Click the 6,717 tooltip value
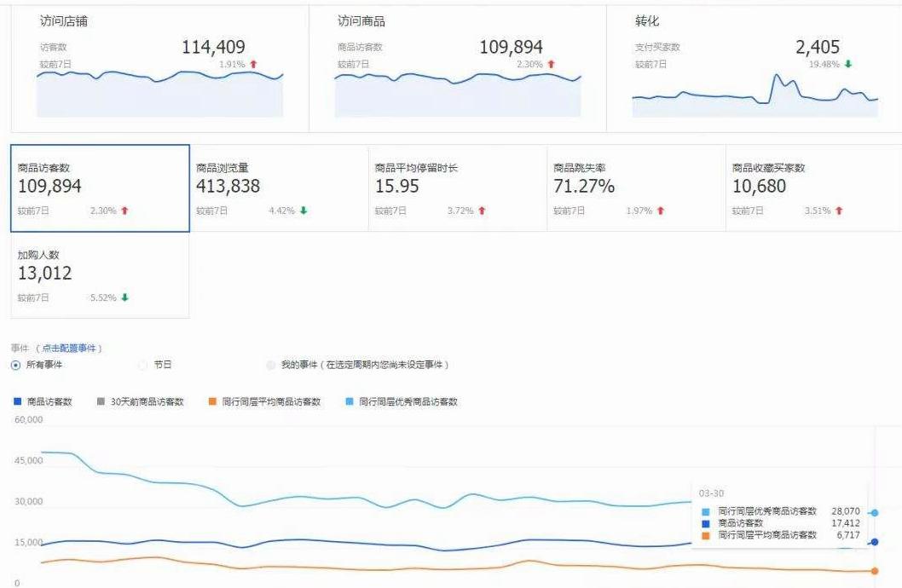 [848, 535]
